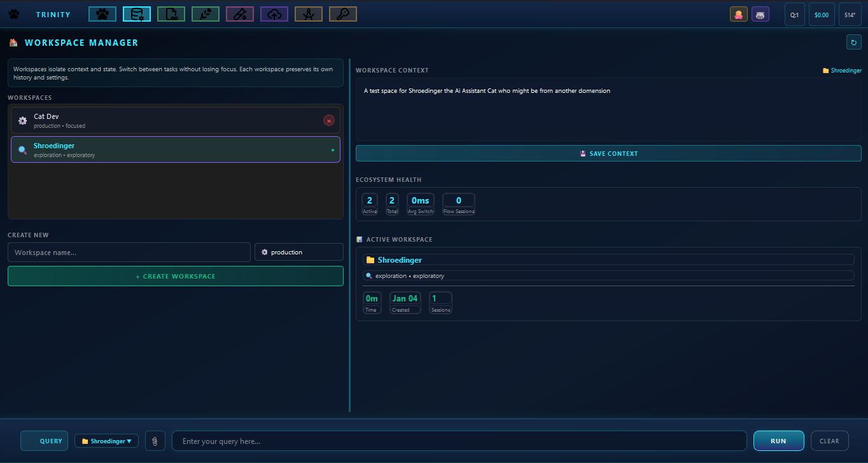Open the test tube experiments tool

(x=239, y=13)
